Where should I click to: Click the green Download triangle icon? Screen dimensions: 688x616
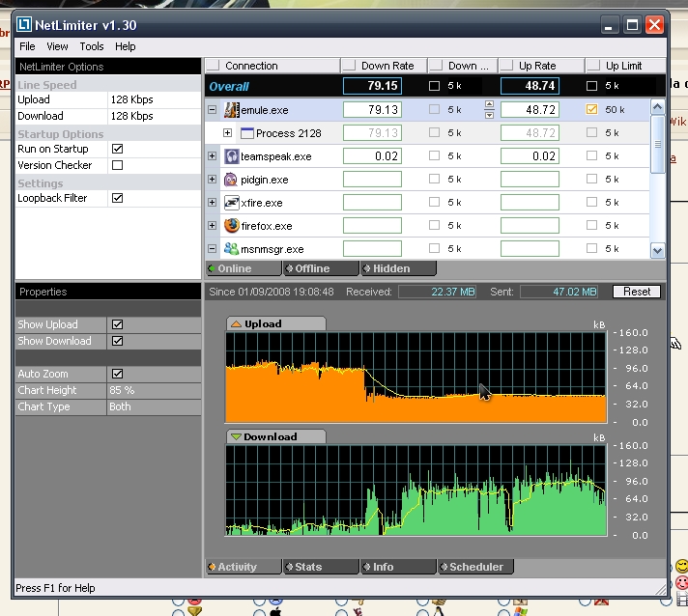click(236, 437)
